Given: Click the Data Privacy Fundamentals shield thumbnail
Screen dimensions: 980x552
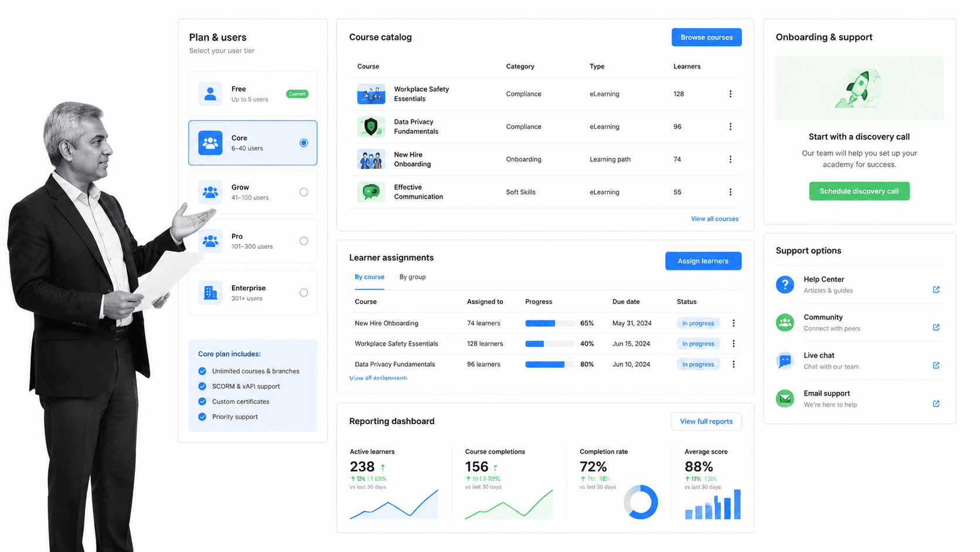Looking at the screenshot, I should pos(371,127).
